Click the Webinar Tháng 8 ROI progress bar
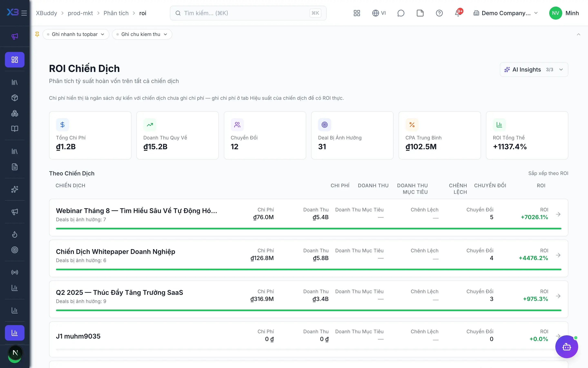The width and height of the screenshot is (588, 368). [x=308, y=229]
